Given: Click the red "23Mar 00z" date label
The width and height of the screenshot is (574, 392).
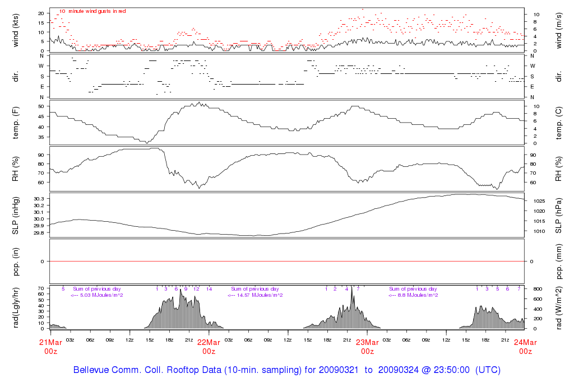Looking at the screenshot, I should [367, 347].
